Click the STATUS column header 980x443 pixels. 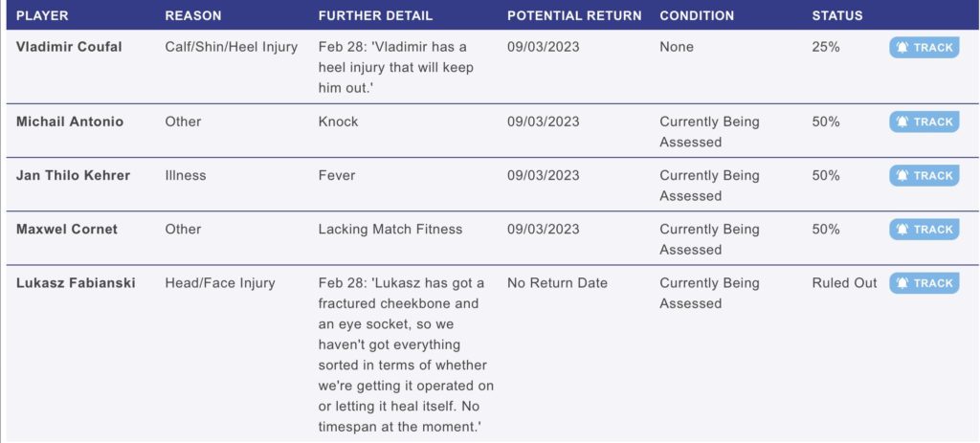837,15
